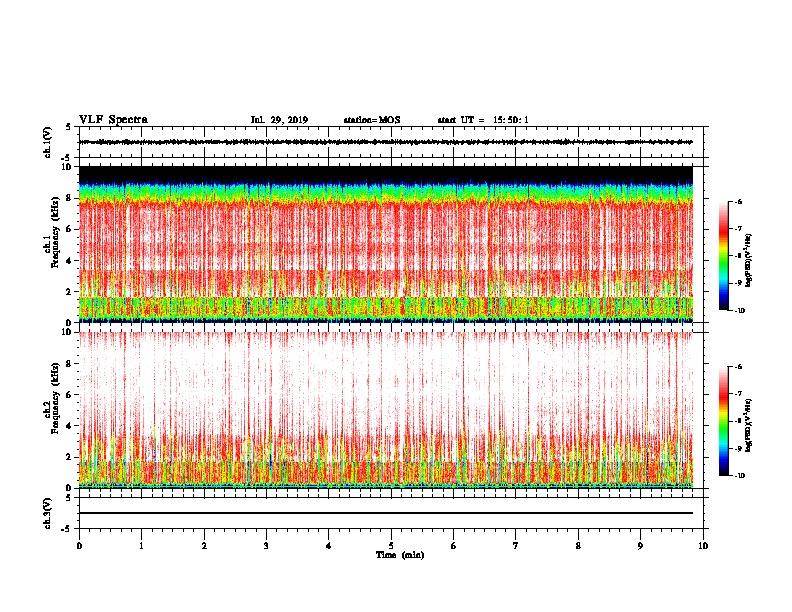Screen dimensions: 792x612
Task: Click the flat ch.3 voltage trace line
Action: point(386,513)
